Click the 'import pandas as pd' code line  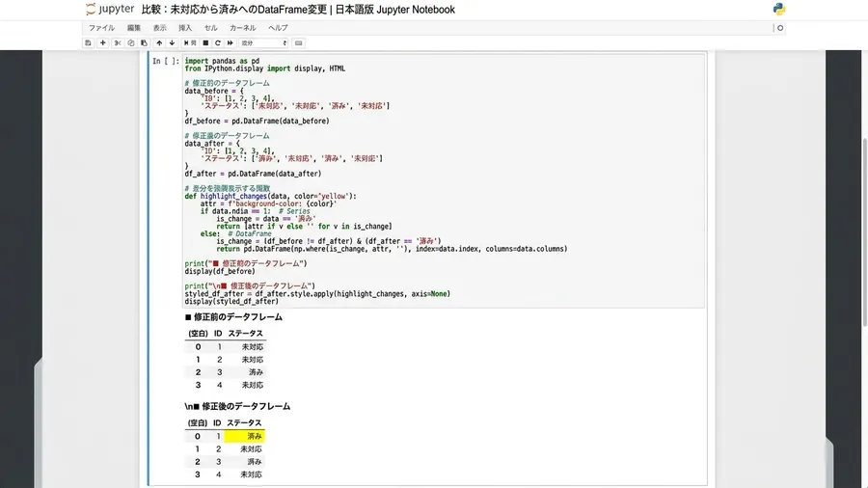222,61
